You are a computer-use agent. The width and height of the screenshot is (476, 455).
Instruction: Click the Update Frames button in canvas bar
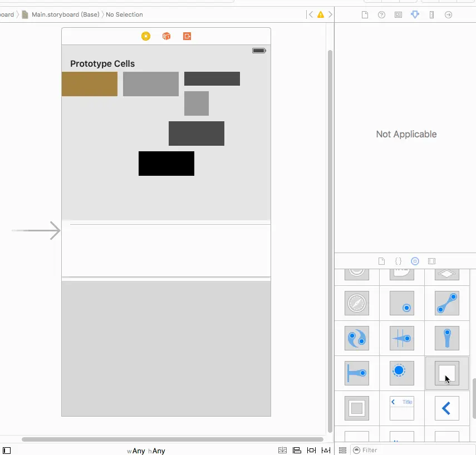pyautogui.click(x=282, y=450)
